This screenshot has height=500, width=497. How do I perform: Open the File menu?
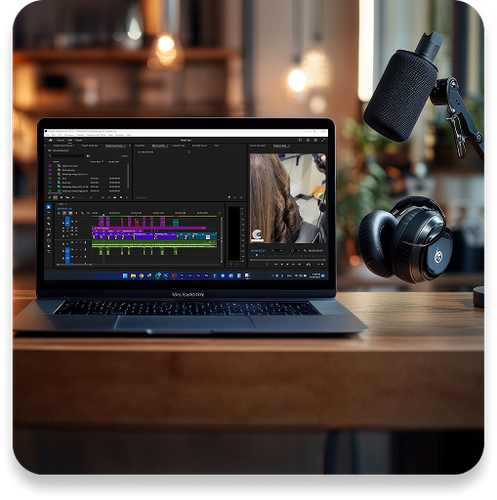point(48,135)
